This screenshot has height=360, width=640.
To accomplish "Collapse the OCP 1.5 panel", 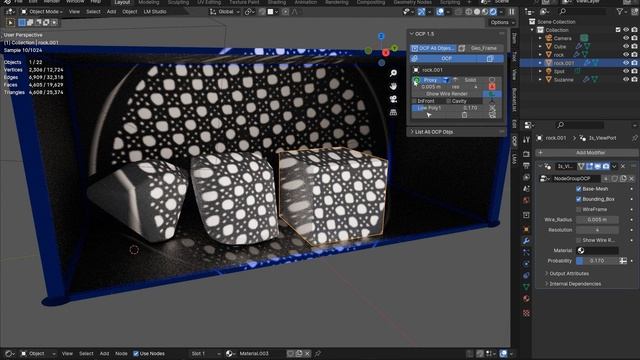I will coord(412,34).
